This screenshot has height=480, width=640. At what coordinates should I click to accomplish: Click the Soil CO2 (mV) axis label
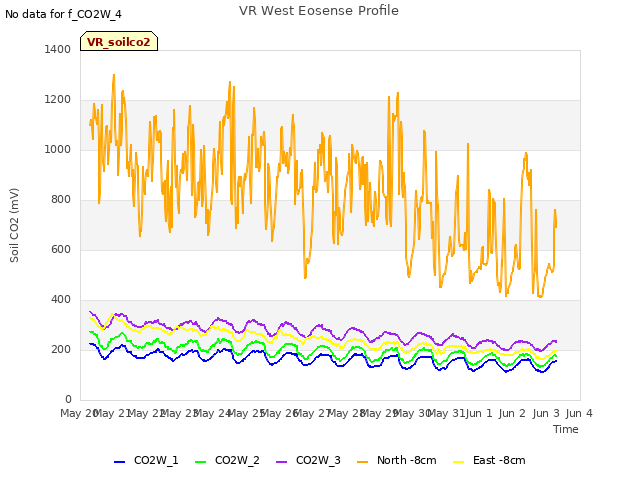(x=14, y=225)
